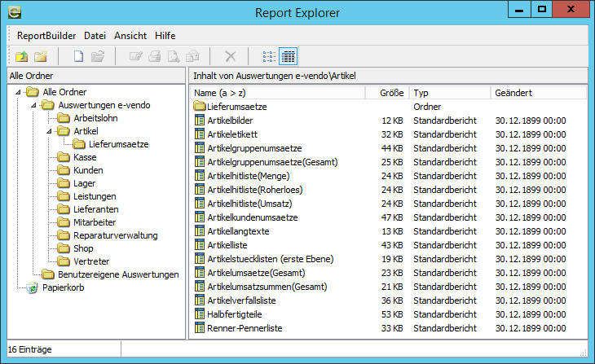The image size is (595, 364).
Task: Collapse the Auswertungen e-vendo tree arrow
Action: (x=33, y=105)
